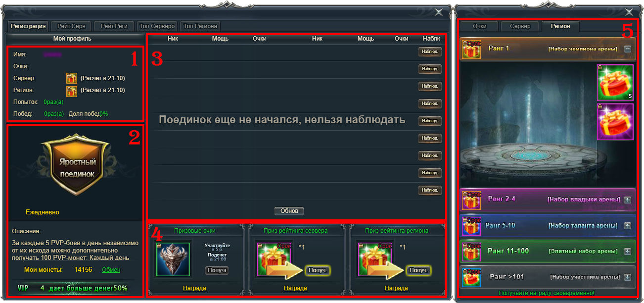Click the Server gift box icon in profile

point(72,78)
